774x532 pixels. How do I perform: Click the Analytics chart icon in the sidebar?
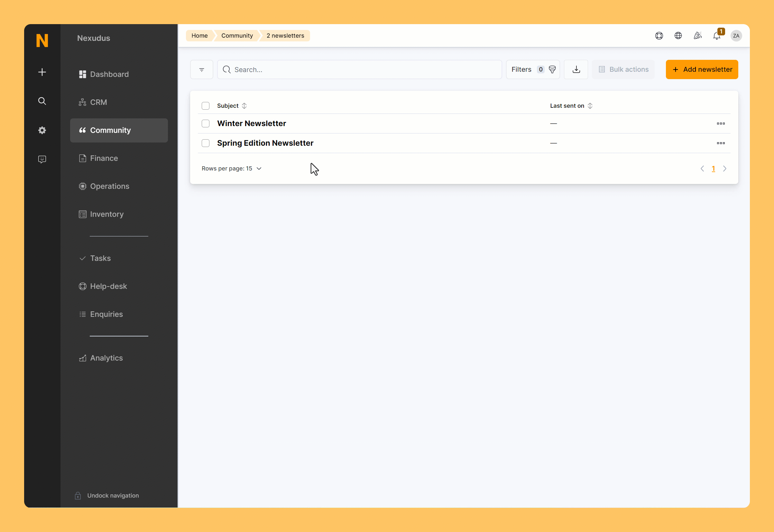point(82,358)
